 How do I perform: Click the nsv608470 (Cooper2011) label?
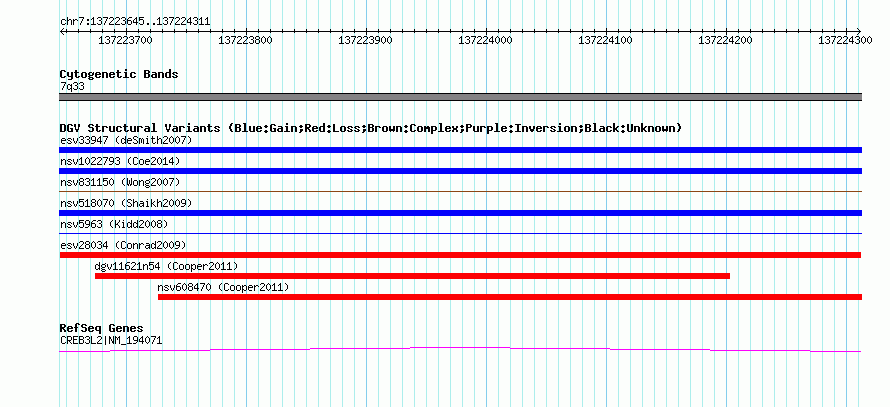coord(223,287)
